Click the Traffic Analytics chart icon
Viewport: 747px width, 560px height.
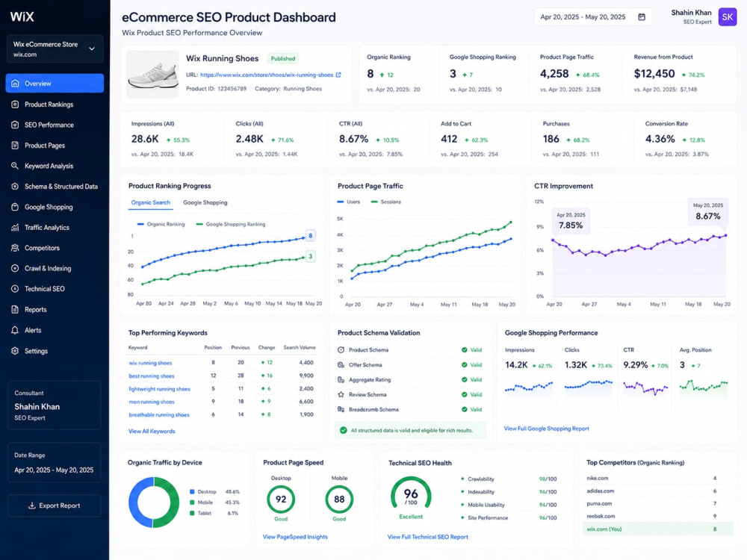click(15, 227)
